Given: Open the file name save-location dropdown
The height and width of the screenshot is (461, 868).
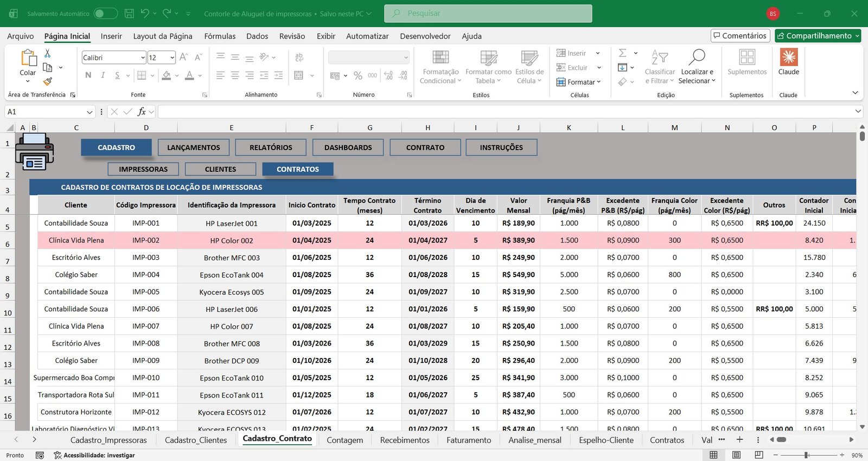Looking at the screenshot, I should [369, 14].
